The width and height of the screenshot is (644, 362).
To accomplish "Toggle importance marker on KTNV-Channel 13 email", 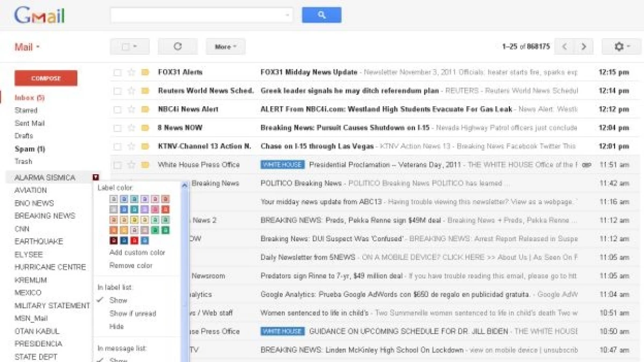I will click(145, 146).
